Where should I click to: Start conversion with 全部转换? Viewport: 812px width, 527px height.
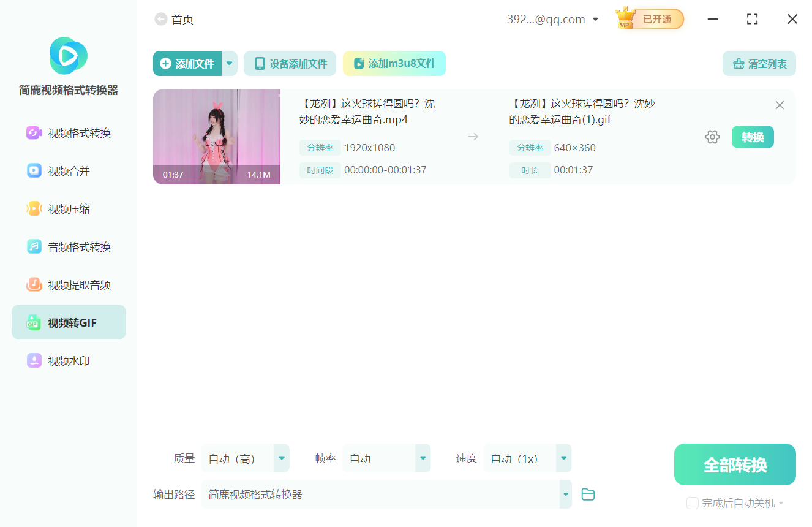tap(735, 464)
